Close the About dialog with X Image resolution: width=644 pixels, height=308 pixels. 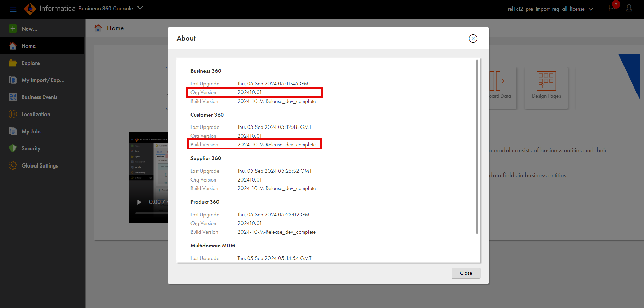click(473, 38)
